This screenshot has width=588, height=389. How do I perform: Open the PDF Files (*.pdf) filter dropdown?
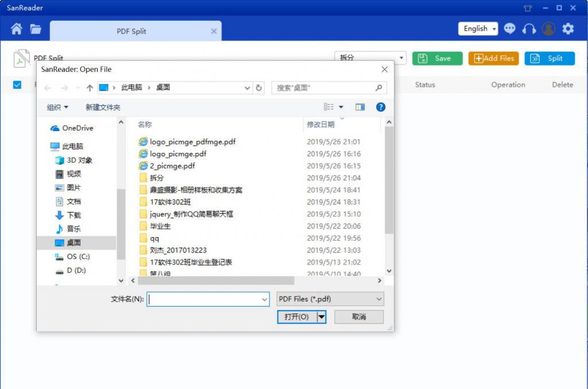tap(330, 299)
